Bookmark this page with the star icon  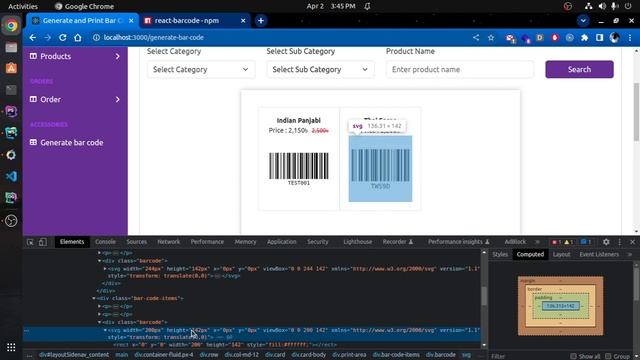[x=491, y=38]
